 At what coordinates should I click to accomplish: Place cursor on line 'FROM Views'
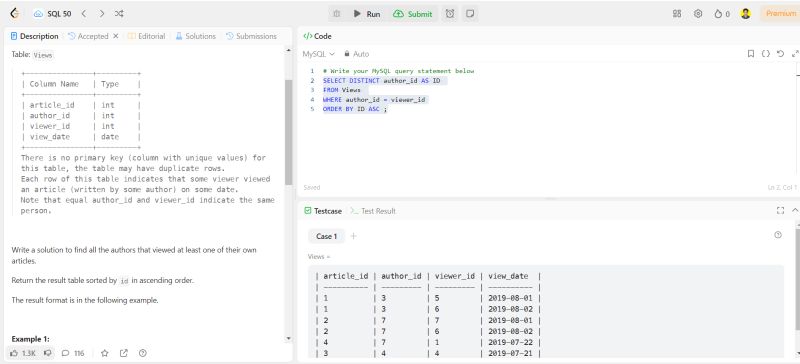point(341,90)
